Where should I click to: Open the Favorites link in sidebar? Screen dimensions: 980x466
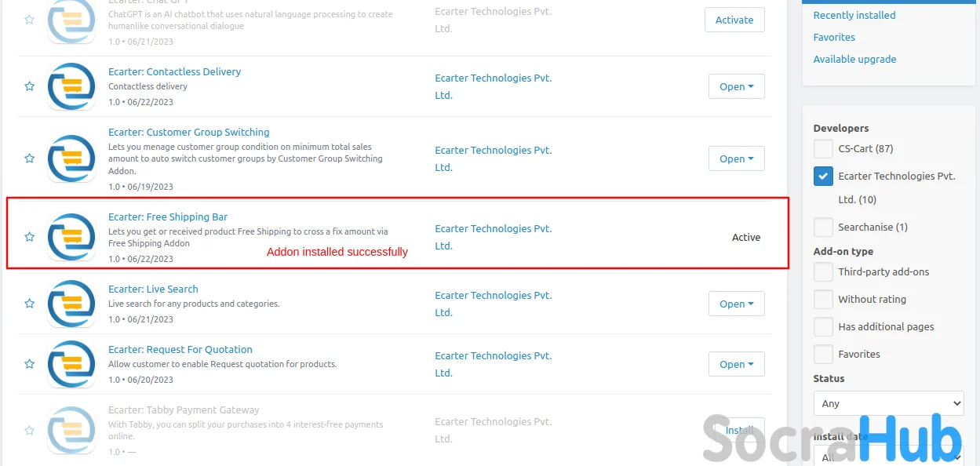point(834,37)
